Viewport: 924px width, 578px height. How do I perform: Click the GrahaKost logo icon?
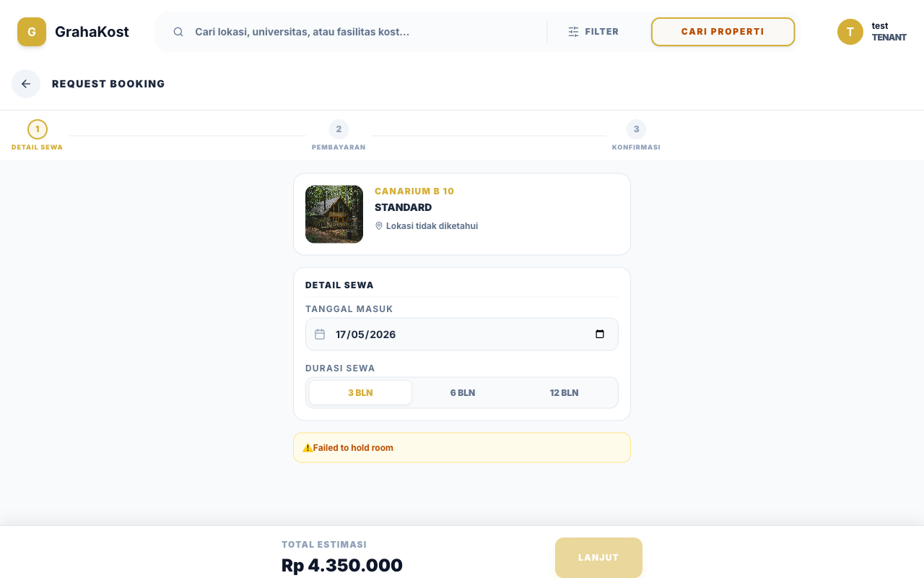(32, 32)
